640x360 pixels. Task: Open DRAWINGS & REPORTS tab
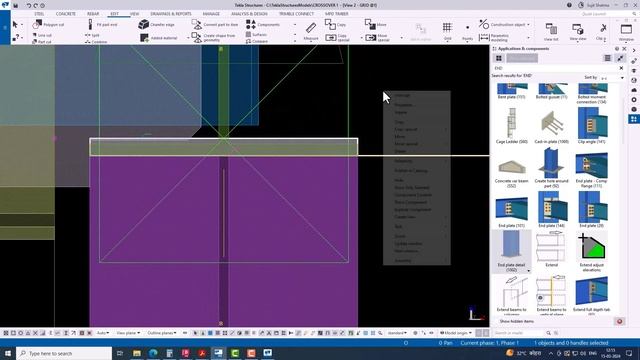coord(171,14)
